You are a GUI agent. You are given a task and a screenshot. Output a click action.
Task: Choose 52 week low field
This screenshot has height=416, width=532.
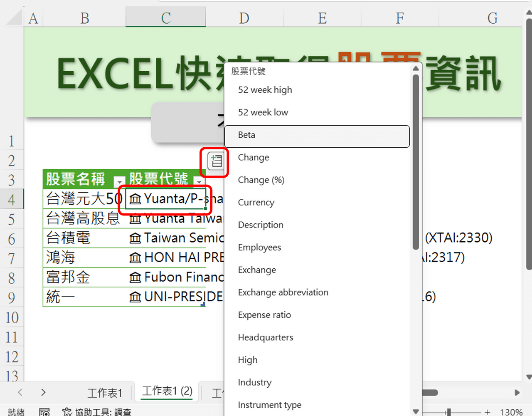317,112
